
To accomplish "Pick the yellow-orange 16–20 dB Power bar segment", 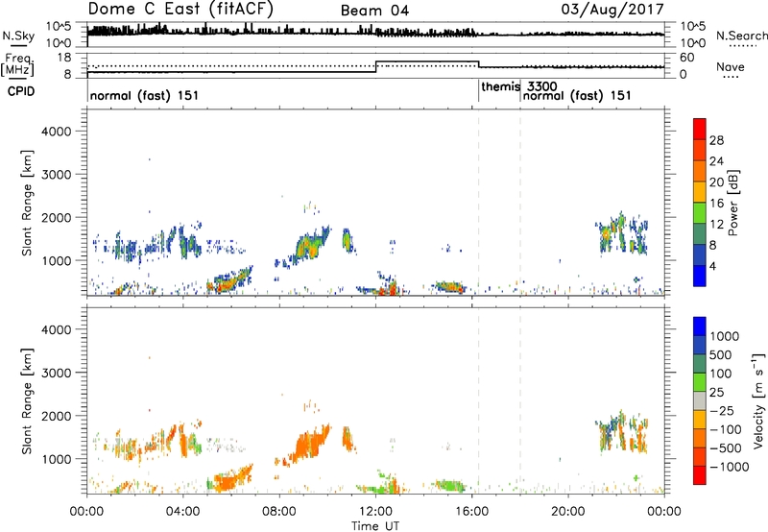I will click(x=700, y=193).
